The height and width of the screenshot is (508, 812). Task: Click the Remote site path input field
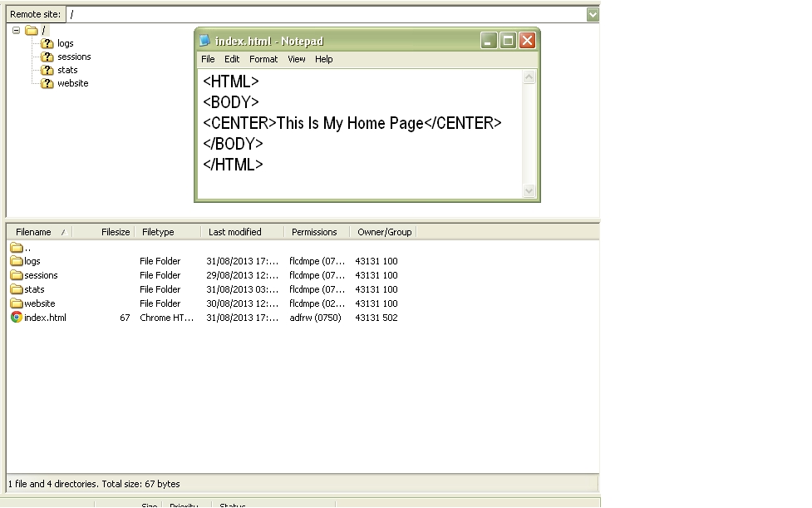tap(327, 14)
